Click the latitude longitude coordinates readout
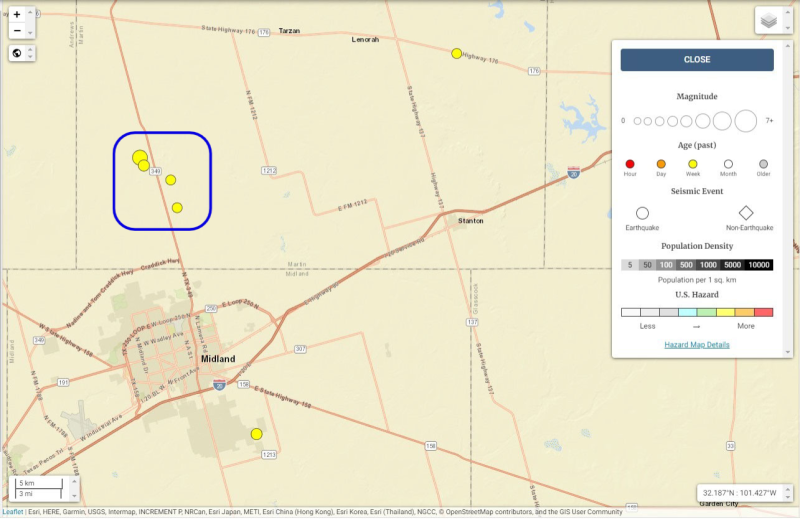This screenshot has width=800, height=521. [739, 493]
